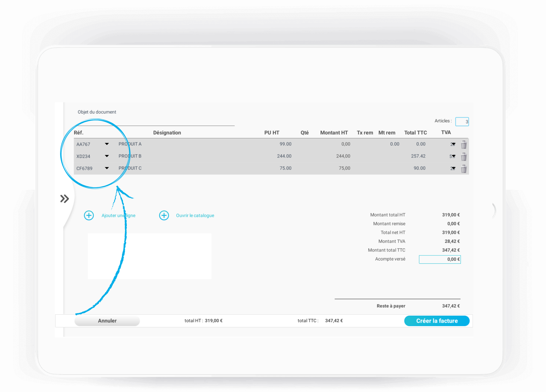Click the Mt rem column header
Viewport: 546px width, 392px height.
pos(387,133)
